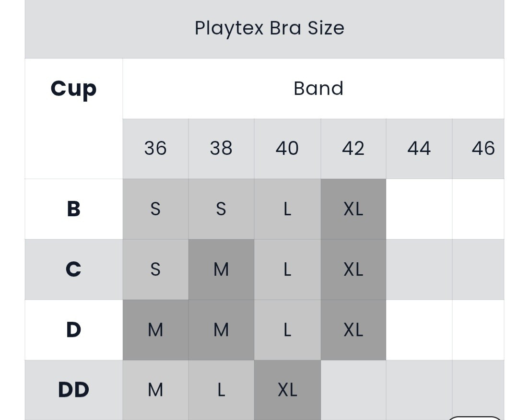
Task: Click S cell for C cup band 36
Action: [x=155, y=269]
